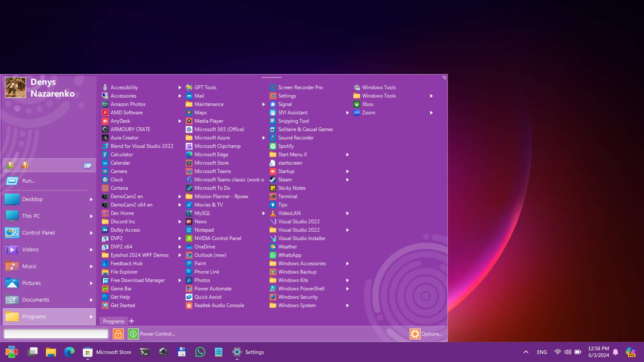The height and width of the screenshot is (362, 644).
Task: Click the menu top drag handle dots
Action: point(272,77)
